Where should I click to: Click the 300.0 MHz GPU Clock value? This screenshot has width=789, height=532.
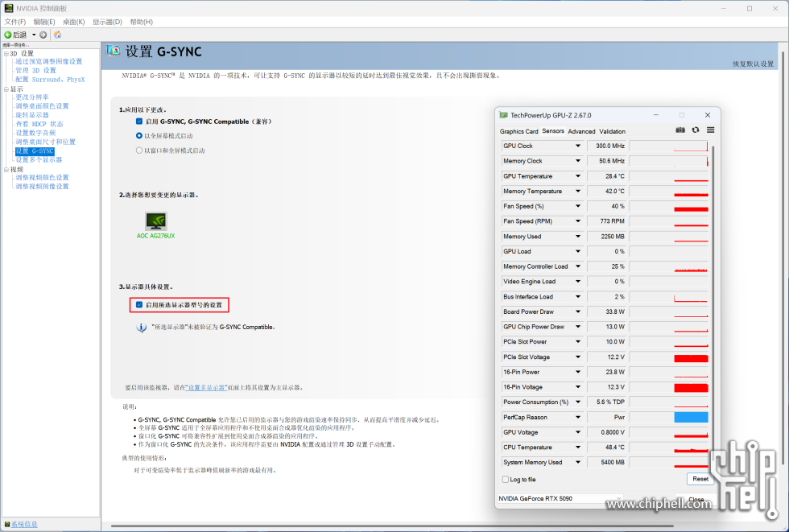pos(607,146)
